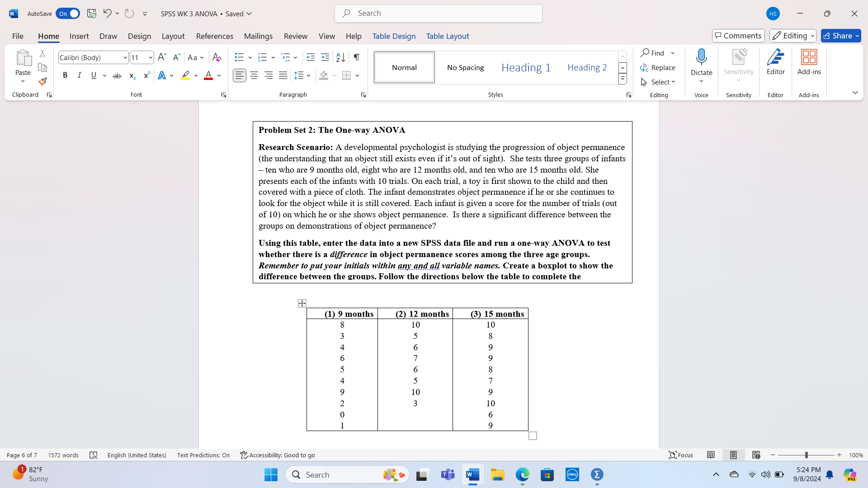Click the Format Painter icon
The width and height of the screenshot is (868, 488).
point(42,82)
